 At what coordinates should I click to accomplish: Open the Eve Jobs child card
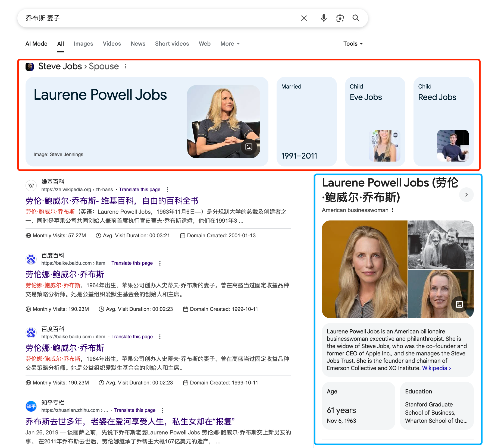pos(375,122)
